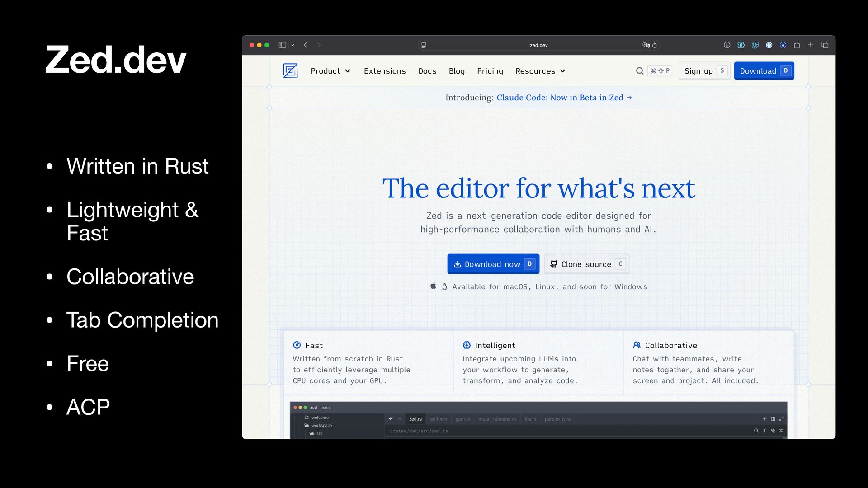Click the sparkle assist icon in editor preview

(773, 431)
